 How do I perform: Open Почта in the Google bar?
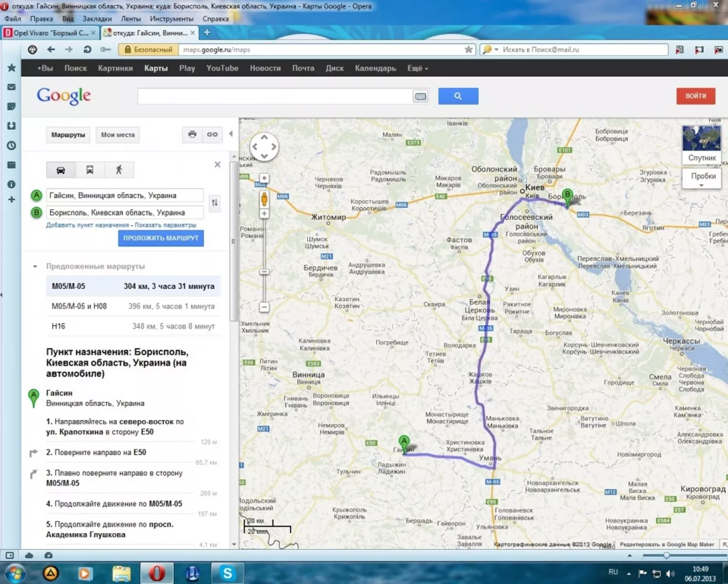pyautogui.click(x=303, y=68)
